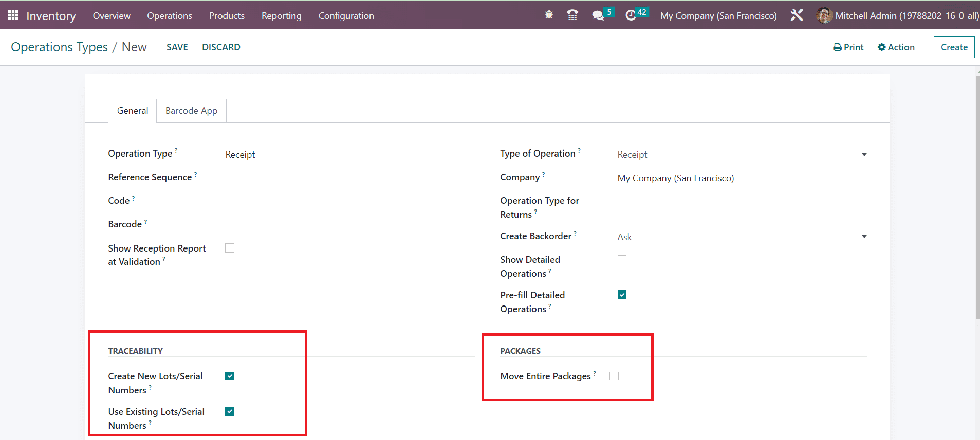Expand the Type of Operation dropdown
This screenshot has height=440, width=980.
coord(742,155)
